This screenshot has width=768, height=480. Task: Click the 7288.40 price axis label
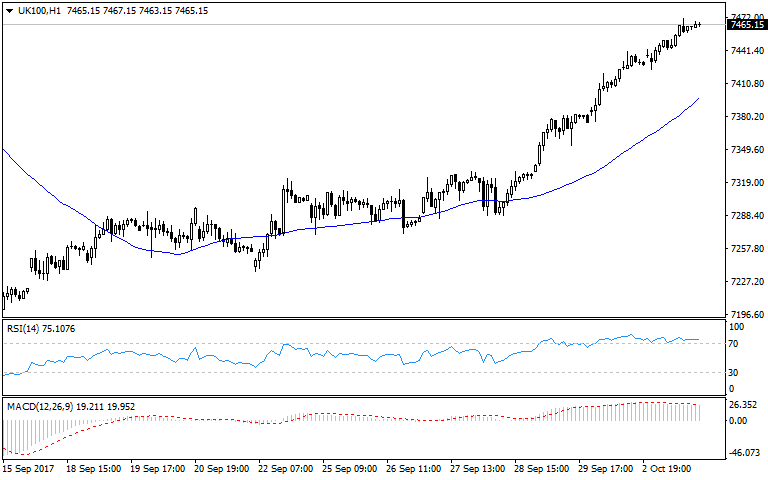pos(747,216)
